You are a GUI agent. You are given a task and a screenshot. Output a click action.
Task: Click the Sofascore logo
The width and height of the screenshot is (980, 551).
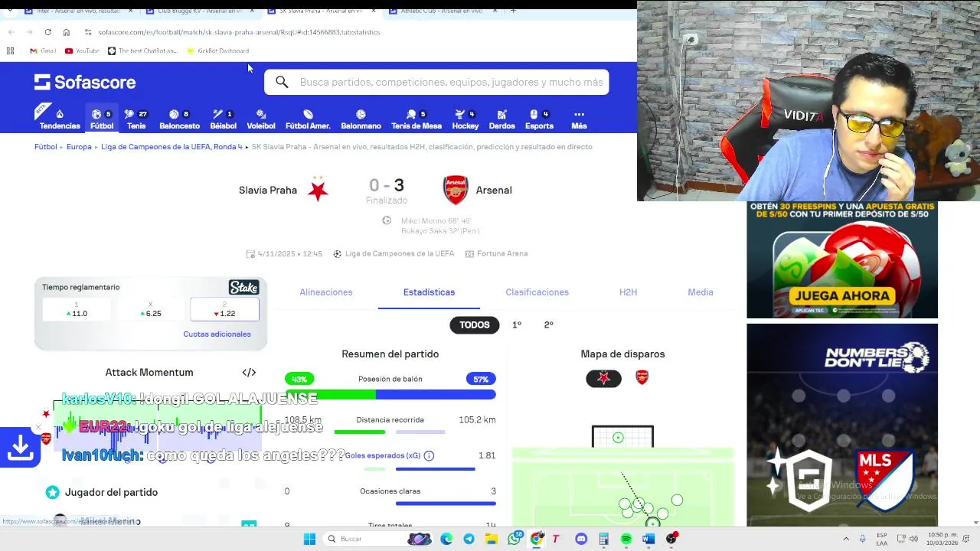(85, 82)
